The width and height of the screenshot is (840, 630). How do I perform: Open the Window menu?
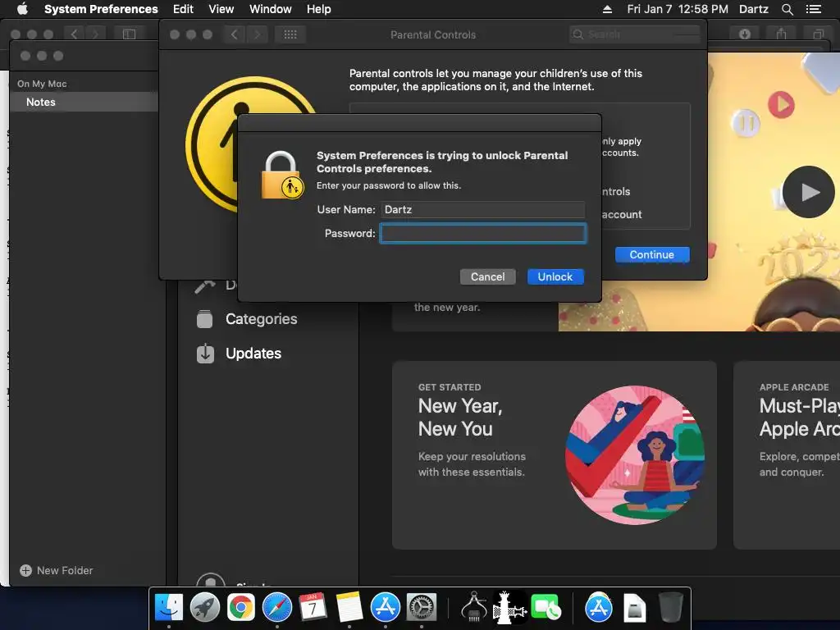(271, 9)
